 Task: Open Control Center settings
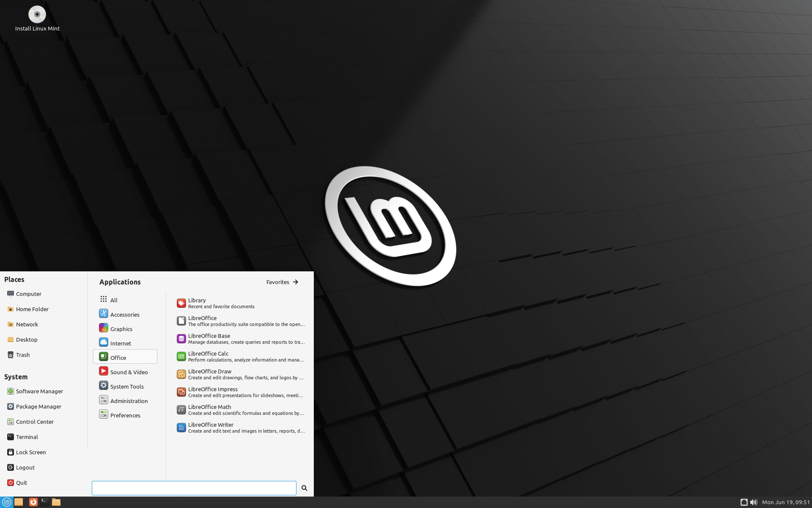click(x=34, y=421)
